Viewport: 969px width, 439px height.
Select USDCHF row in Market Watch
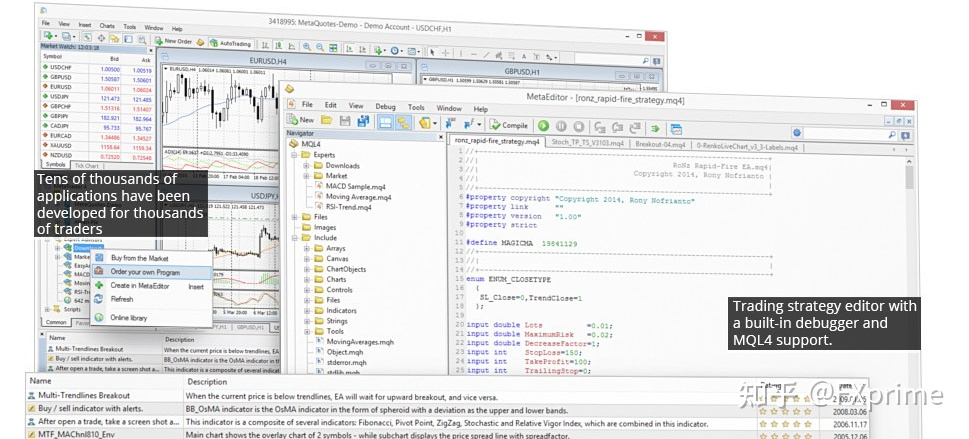point(96,68)
